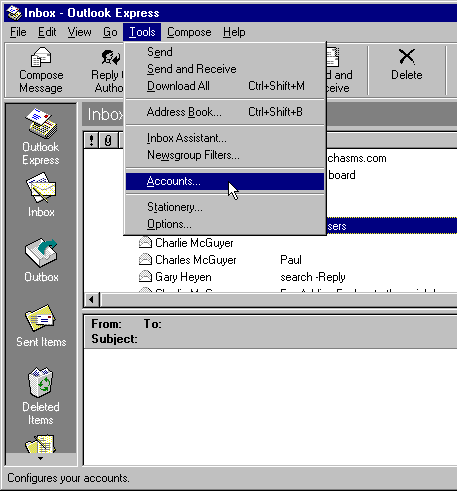Screen dimensions: 457x491
Task: Open the Go menu
Action: click(110, 32)
